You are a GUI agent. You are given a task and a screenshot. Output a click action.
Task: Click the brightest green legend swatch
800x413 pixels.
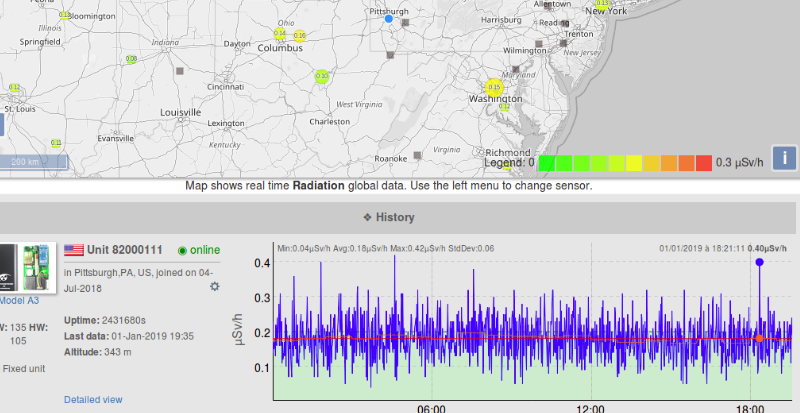tap(547, 163)
